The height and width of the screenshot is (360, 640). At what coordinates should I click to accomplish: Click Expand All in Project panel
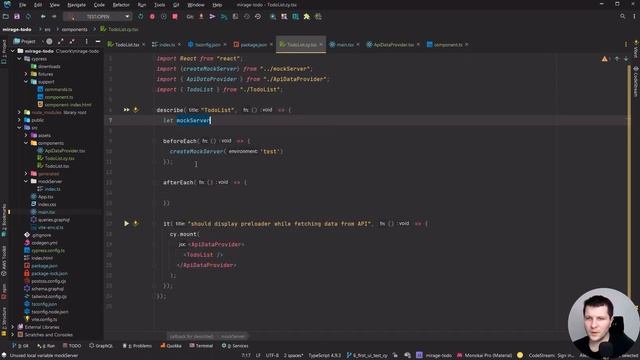pos(60,41)
